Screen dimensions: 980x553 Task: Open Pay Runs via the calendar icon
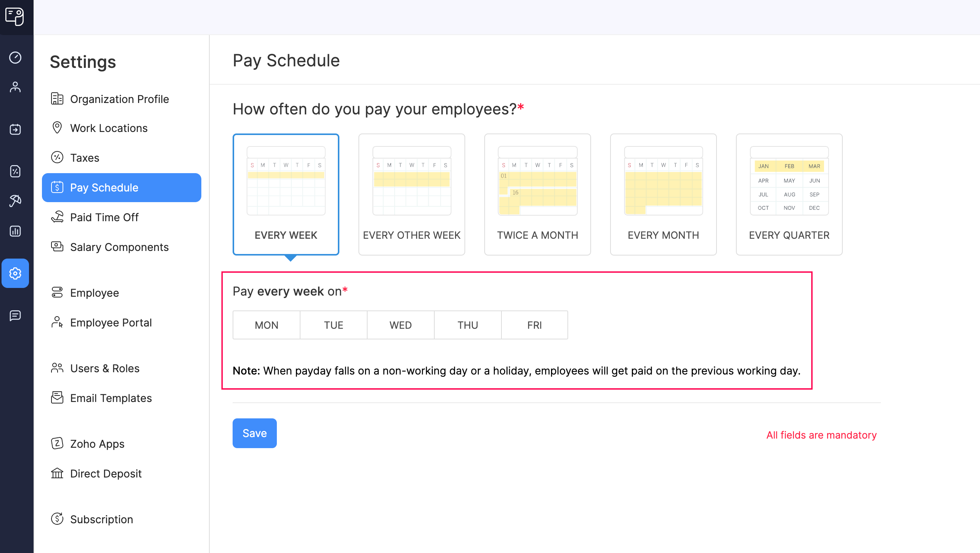pos(15,130)
